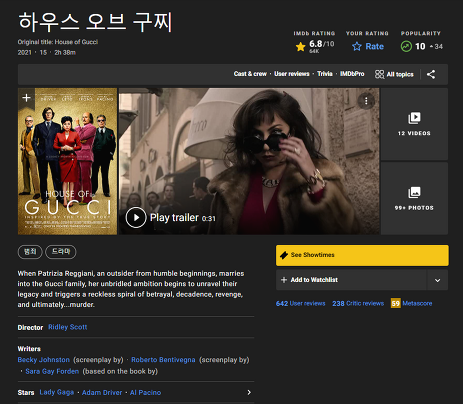Click the 2021 release year
The image size is (463, 404).
coord(25,52)
